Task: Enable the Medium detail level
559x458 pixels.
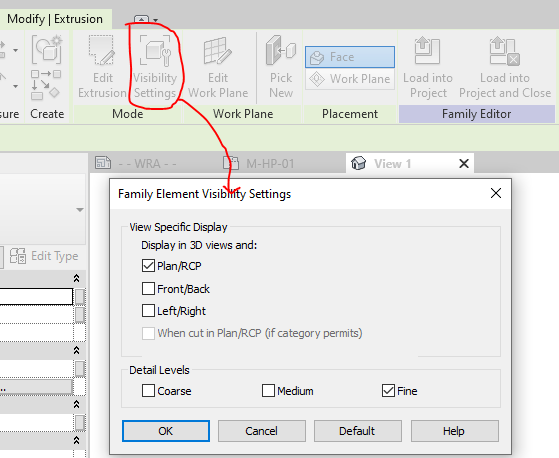Action: pos(268,391)
